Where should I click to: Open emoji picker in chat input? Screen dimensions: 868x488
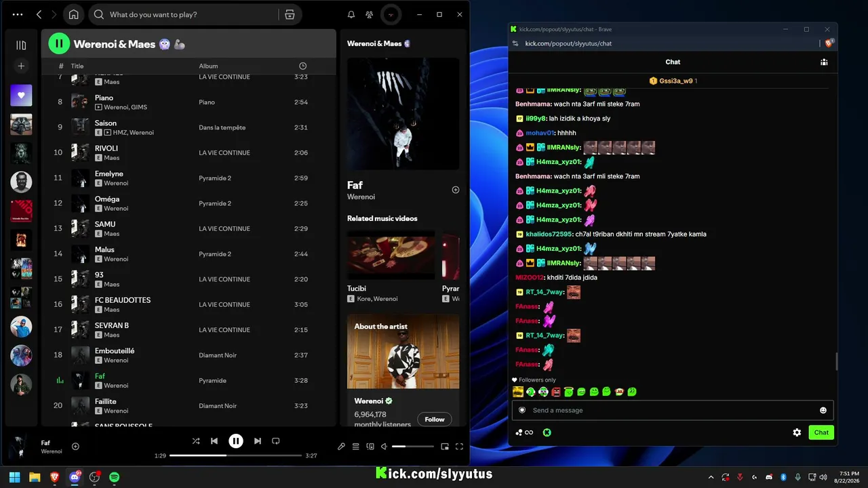[x=823, y=410]
